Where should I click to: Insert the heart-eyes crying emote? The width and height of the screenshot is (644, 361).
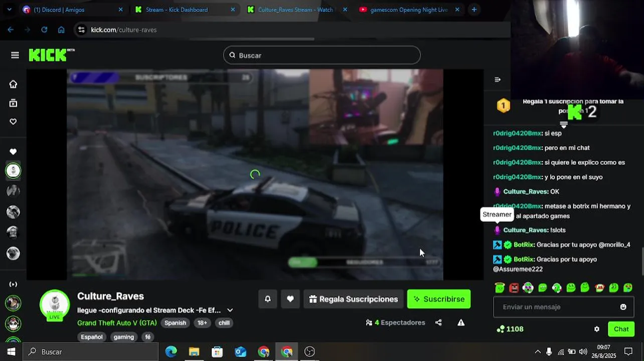pos(627,287)
